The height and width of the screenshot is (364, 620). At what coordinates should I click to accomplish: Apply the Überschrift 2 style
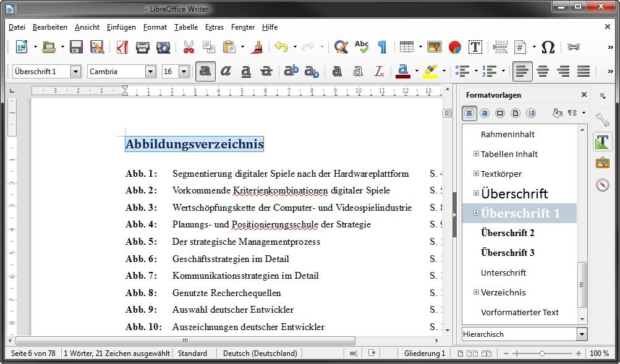click(x=507, y=233)
